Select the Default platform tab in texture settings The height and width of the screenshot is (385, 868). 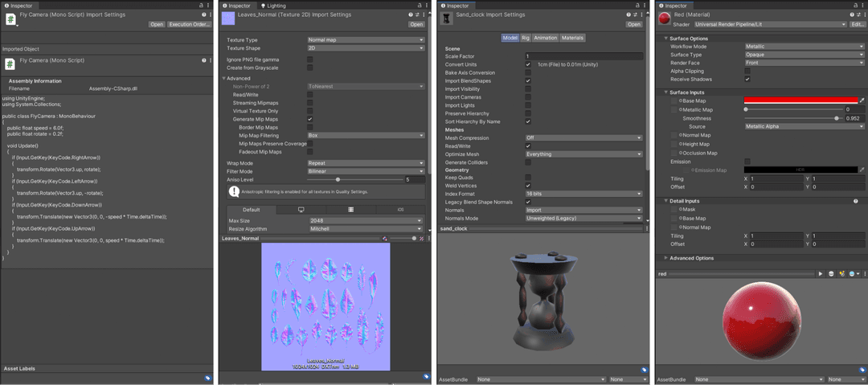click(x=252, y=210)
